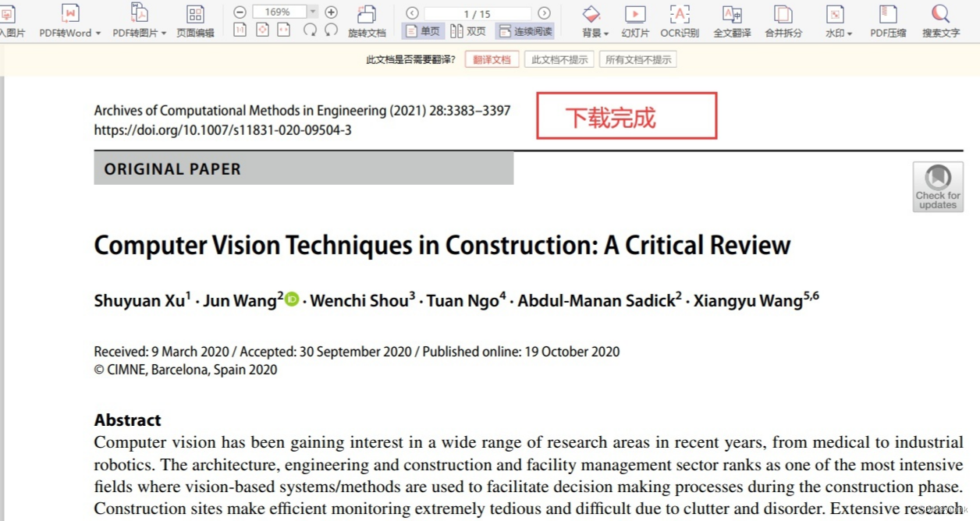Click the Abstract heading

point(127,420)
